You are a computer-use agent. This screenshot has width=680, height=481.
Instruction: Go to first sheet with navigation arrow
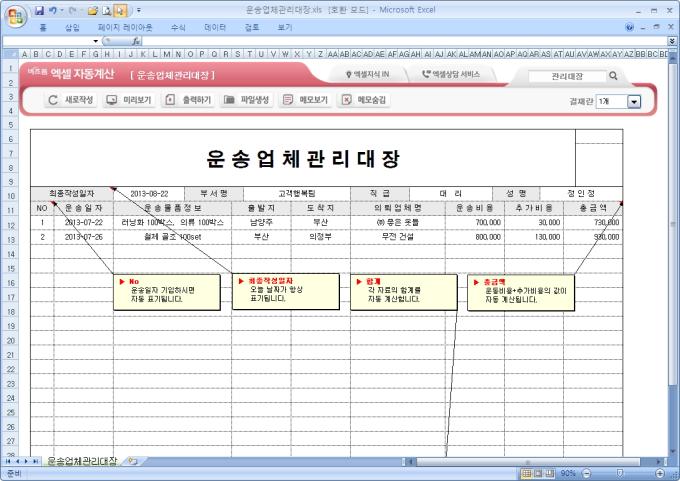pyautogui.click(x=8, y=461)
